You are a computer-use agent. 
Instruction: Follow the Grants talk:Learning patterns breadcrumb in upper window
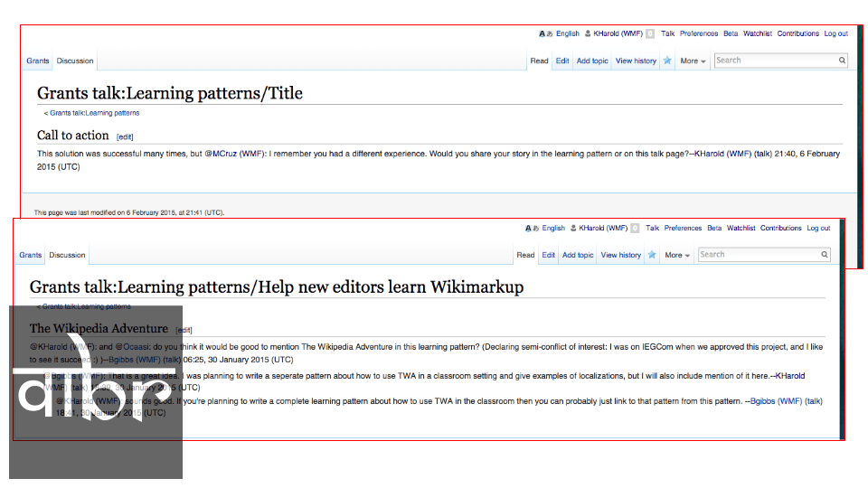95,113
